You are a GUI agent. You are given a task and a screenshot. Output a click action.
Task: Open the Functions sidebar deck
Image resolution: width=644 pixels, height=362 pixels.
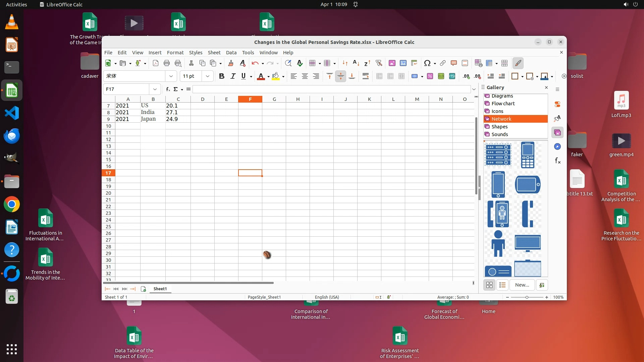coord(557,161)
